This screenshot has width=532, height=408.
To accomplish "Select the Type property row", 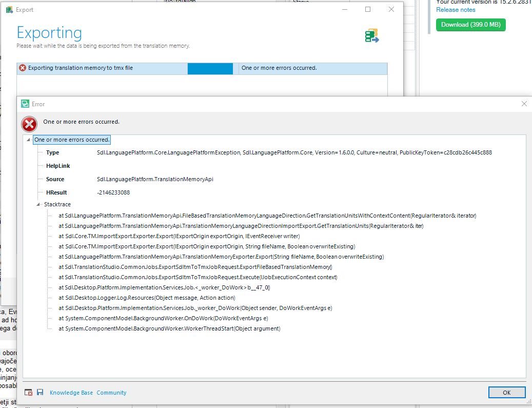I will point(269,153).
